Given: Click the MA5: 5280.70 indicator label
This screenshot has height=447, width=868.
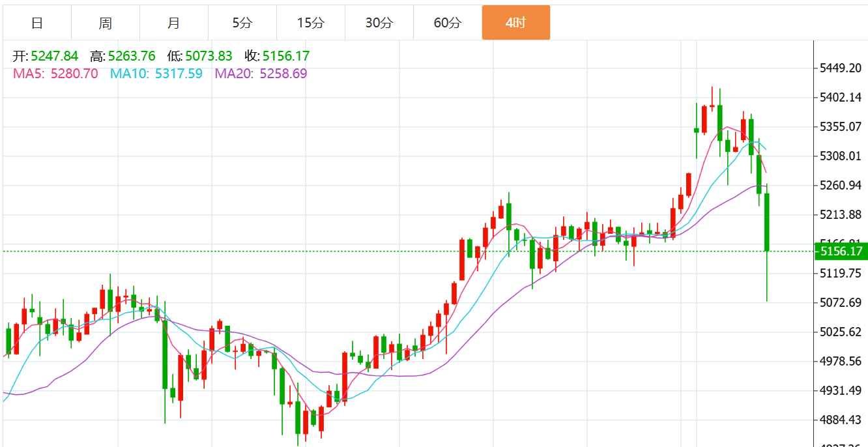Looking at the screenshot, I should (x=55, y=74).
